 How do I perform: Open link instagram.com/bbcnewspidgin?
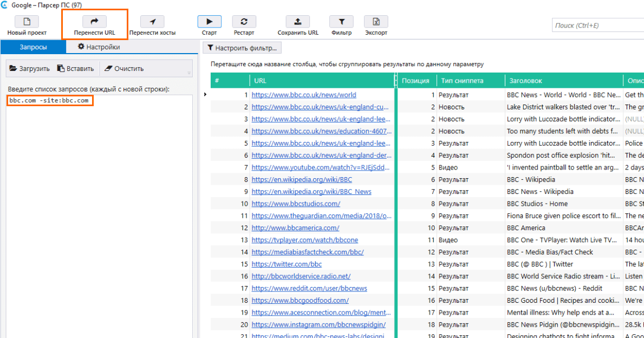318,325
